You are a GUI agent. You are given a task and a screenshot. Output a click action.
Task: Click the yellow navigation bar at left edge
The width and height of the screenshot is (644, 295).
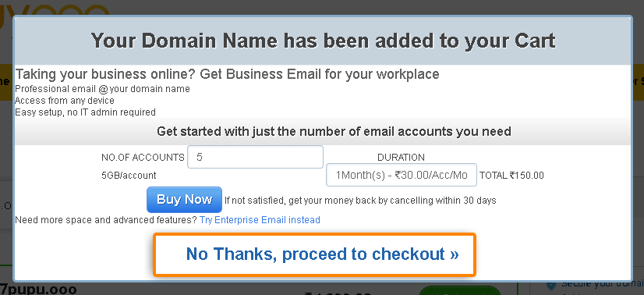[5, 82]
